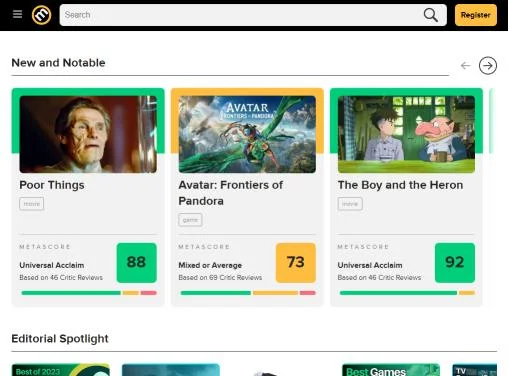Click the 92 Metascore badge
Screen dimensions: 508x376
pos(455,263)
